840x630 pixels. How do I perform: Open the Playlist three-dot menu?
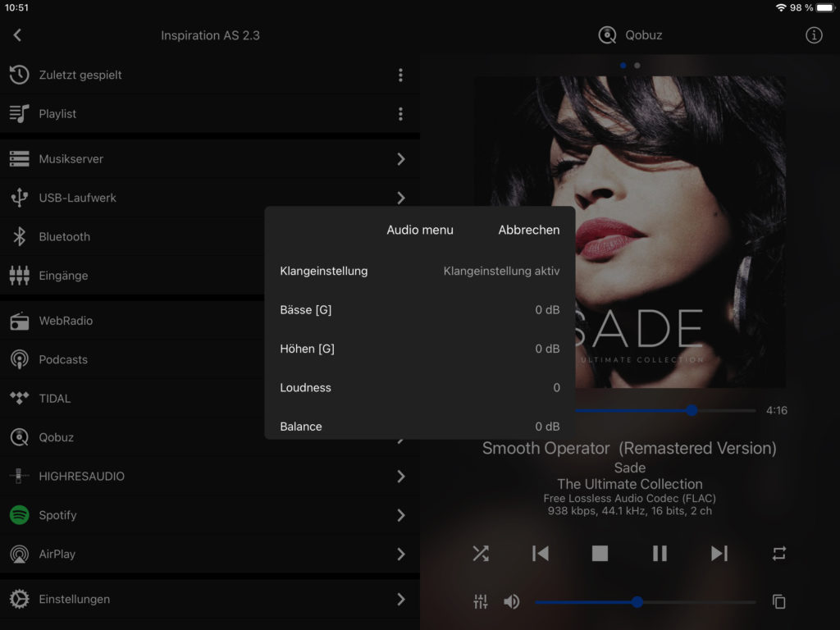point(400,113)
